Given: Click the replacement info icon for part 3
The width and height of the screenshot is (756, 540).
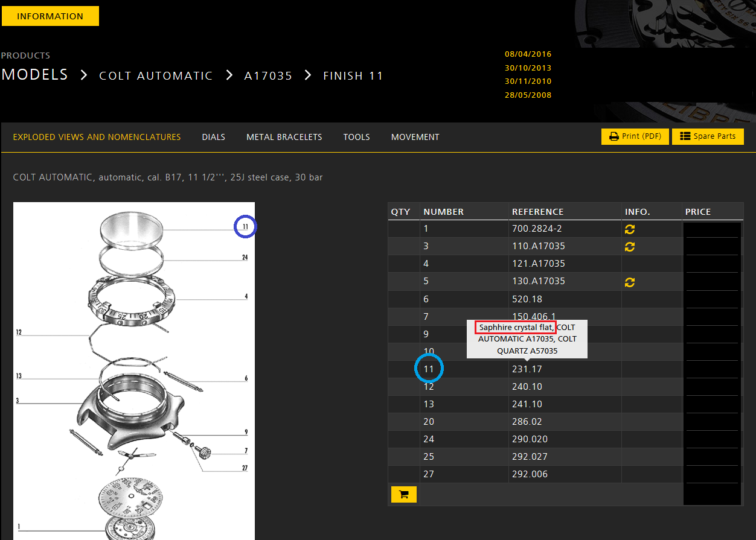Looking at the screenshot, I should tap(630, 247).
